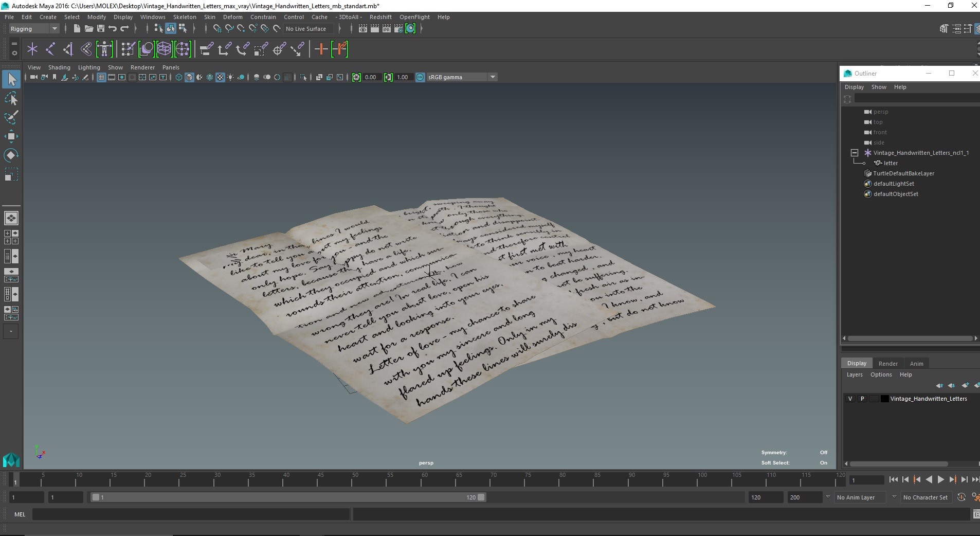Switch to the Anim layer tab
The image size is (980, 536).
(916, 364)
